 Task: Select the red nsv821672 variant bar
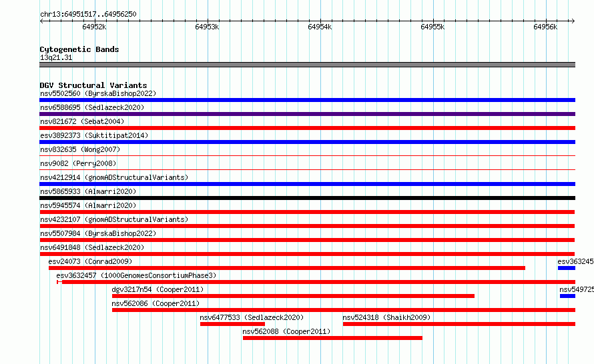(307, 128)
